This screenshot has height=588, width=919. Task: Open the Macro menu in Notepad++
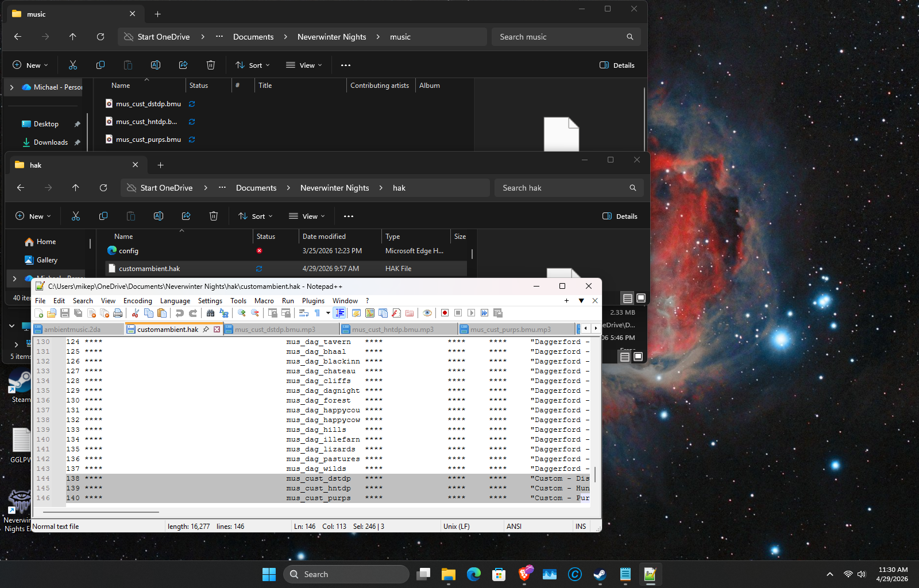(x=264, y=300)
